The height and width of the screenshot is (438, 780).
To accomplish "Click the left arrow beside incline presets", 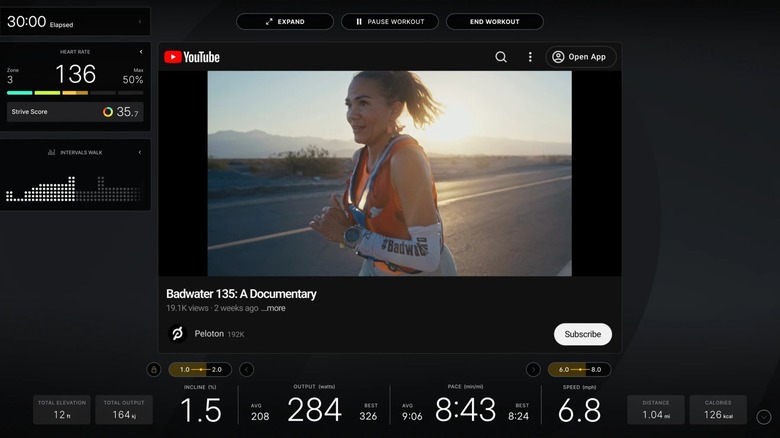I will 247,369.
